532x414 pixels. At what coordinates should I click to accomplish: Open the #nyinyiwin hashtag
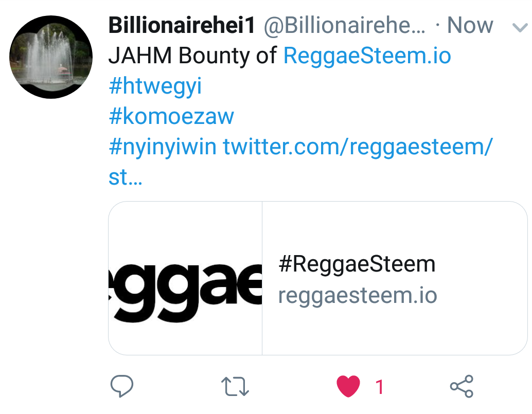[x=163, y=148]
